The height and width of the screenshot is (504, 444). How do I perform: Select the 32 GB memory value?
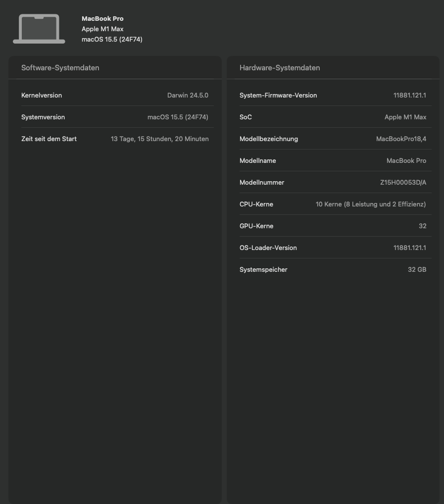(x=417, y=270)
